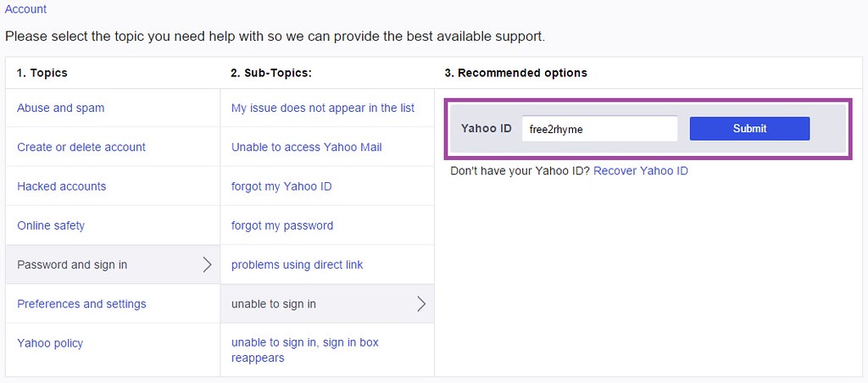The height and width of the screenshot is (383, 868).
Task: Choose problems using direct link sub-topic
Action: pos(298,264)
